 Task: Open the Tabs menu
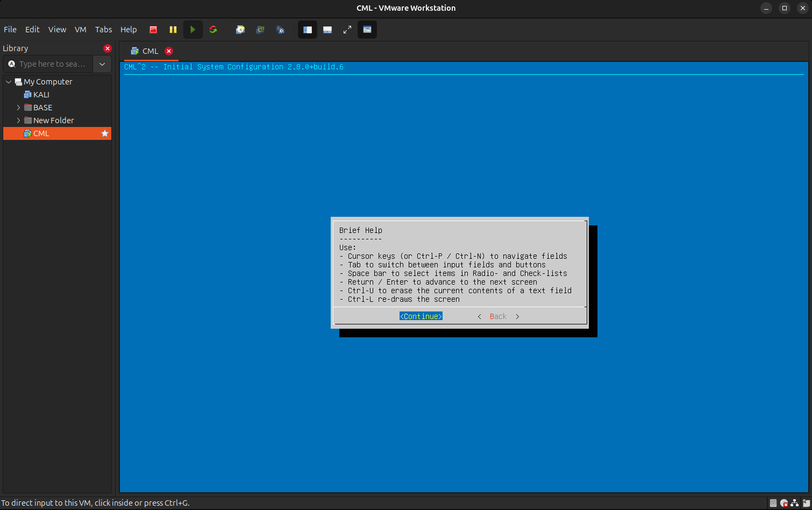pos(103,30)
